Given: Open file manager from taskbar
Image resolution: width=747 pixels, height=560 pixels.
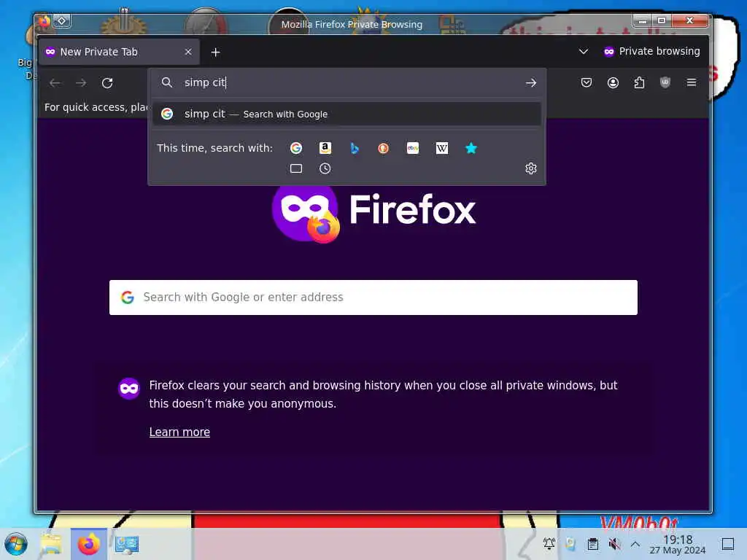Looking at the screenshot, I should click(x=51, y=544).
